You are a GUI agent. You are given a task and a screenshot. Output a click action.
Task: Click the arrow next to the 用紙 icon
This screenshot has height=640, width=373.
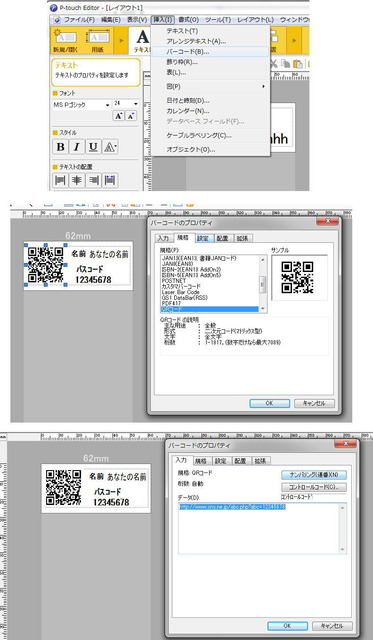point(121,40)
